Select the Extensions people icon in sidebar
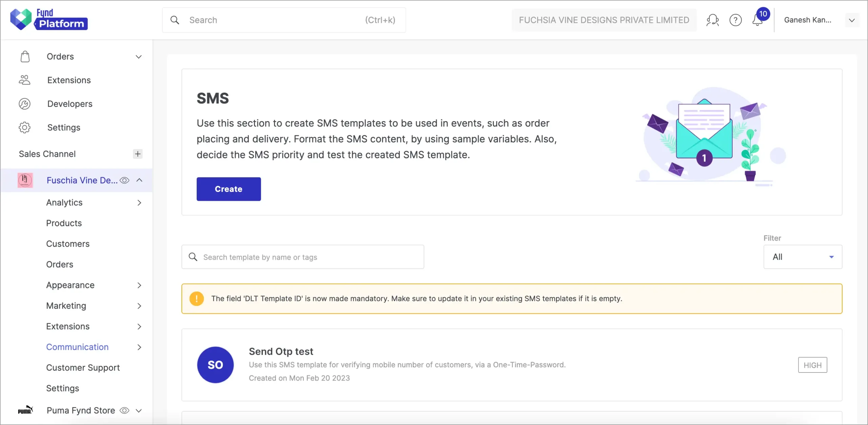868x425 pixels. (25, 80)
